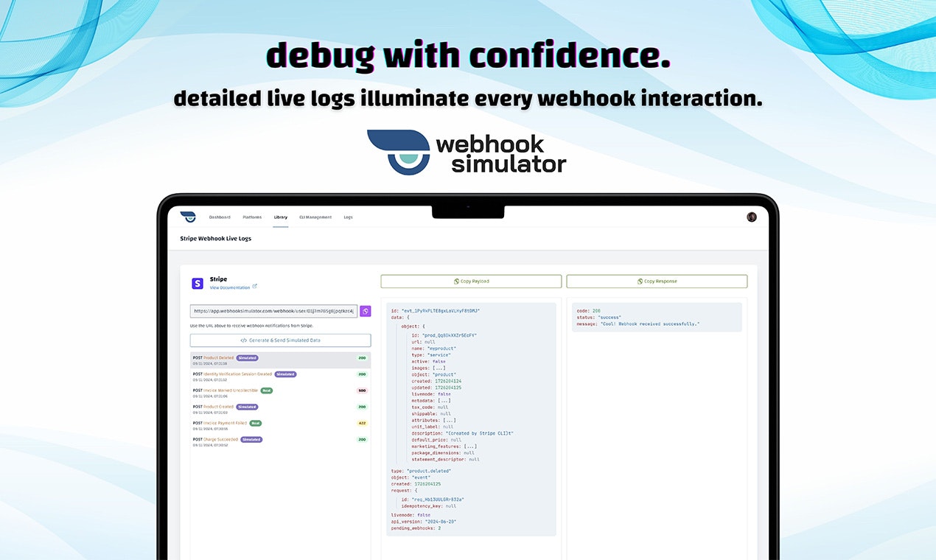Click the created: 1726204124 line
The image size is (936, 560).
click(x=436, y=381)
